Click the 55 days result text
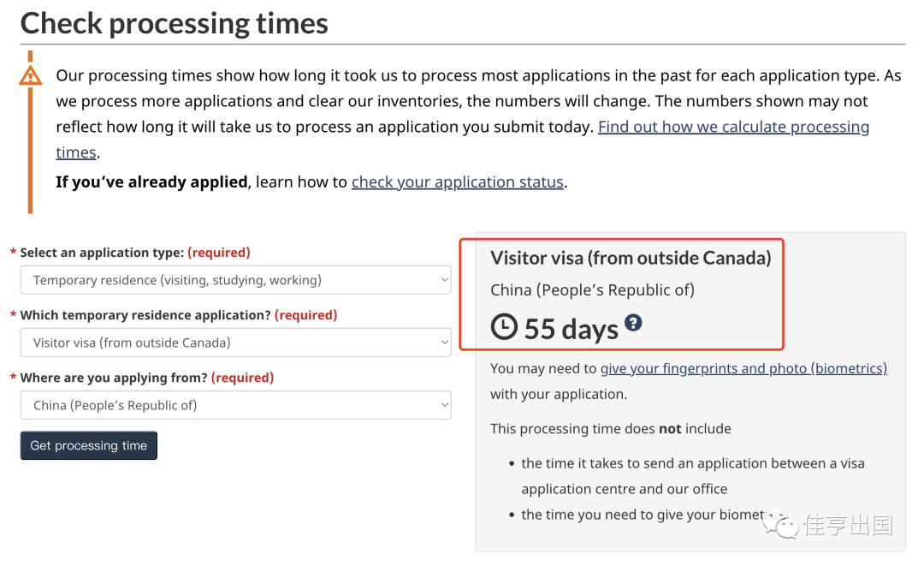Viewport: 924px width, 566px height. point(571,329)
